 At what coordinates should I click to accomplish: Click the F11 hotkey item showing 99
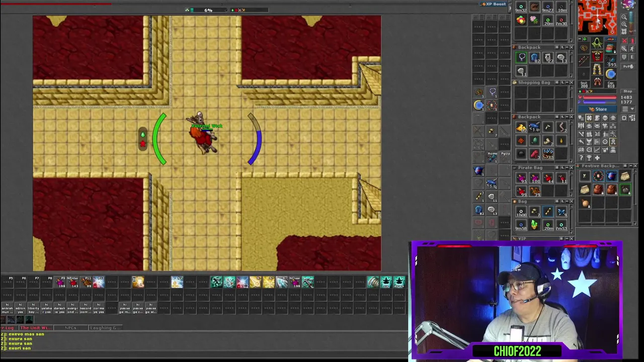86,282
